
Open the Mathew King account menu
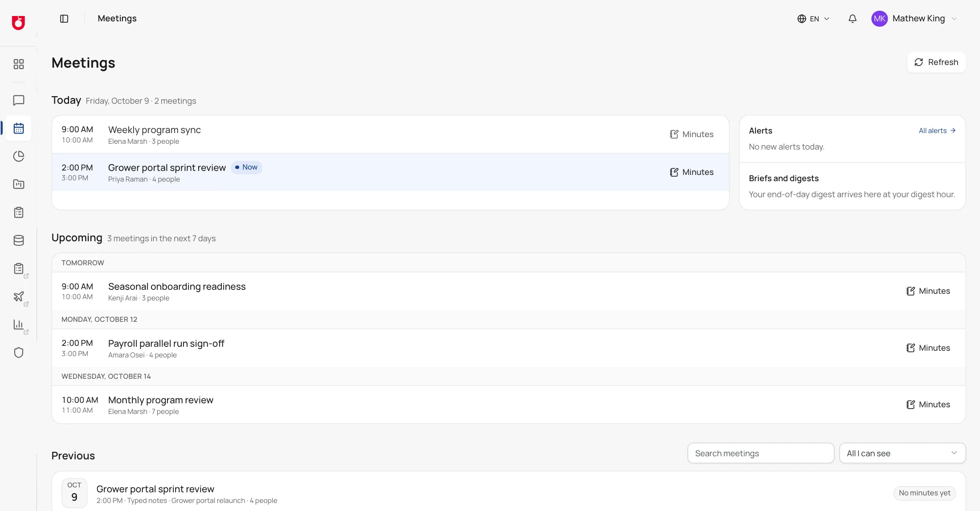914,19
